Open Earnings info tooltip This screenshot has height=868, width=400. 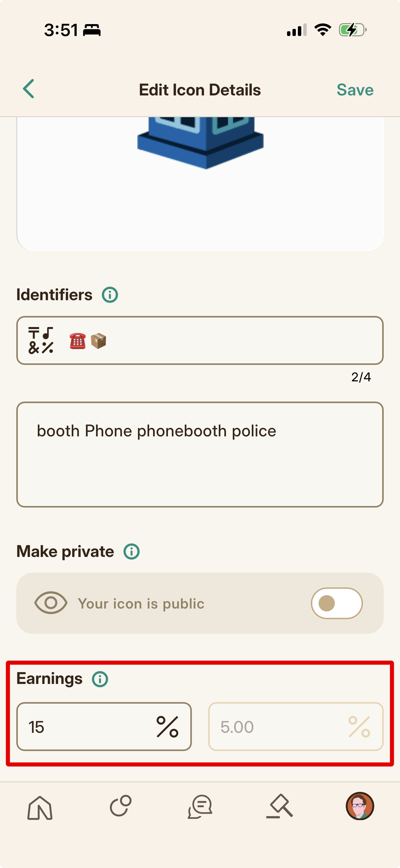click(x=100, y=679)
